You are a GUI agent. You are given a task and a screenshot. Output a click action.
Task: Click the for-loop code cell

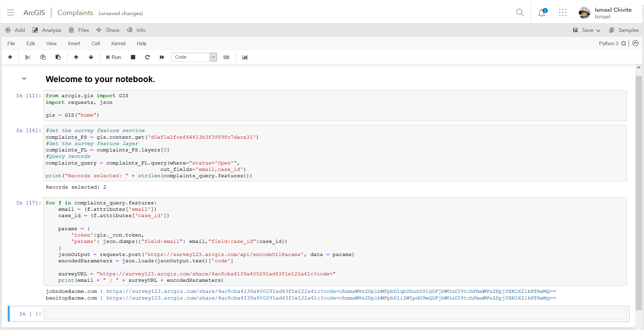tap(335, 242)
